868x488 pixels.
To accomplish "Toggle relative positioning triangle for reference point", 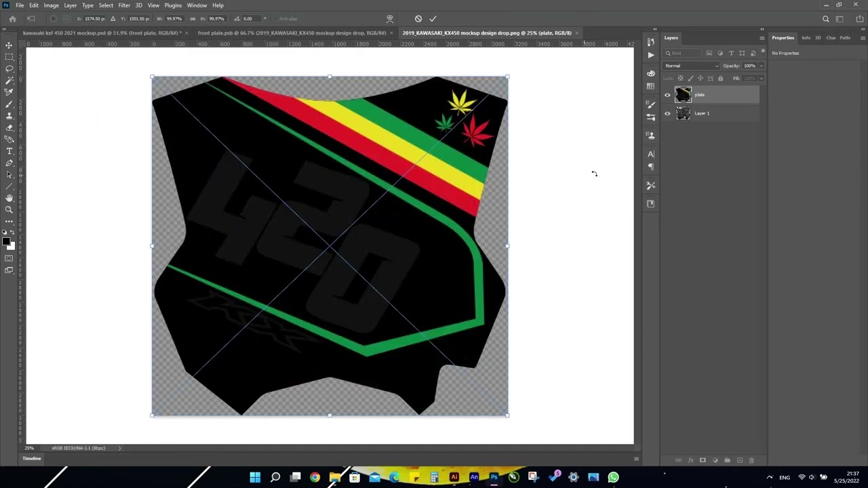I will (x=113, y=18).
